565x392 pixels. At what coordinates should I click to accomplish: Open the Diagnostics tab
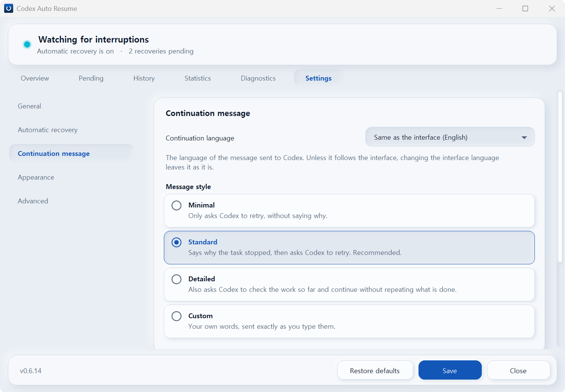click(x=258, y=78)
